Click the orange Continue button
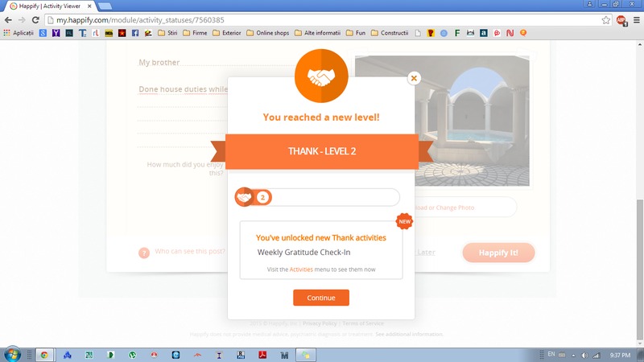The width and height of the screenshot is (644, 362). (321, 298)
